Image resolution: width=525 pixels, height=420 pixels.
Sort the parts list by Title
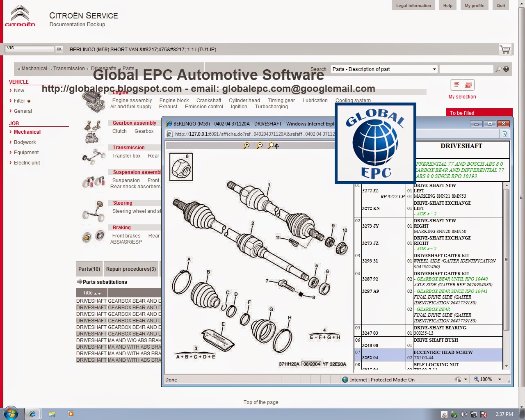[91, 293]
